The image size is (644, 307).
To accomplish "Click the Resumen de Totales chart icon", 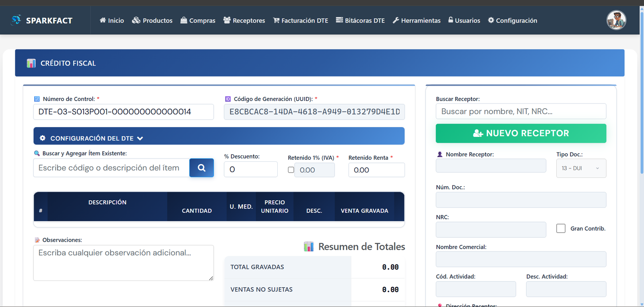I will click(308, 247).
